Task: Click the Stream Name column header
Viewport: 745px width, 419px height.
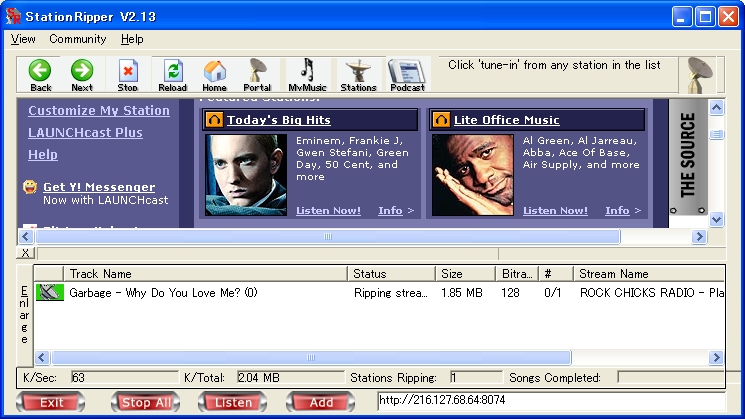Action: coord(649,274)
